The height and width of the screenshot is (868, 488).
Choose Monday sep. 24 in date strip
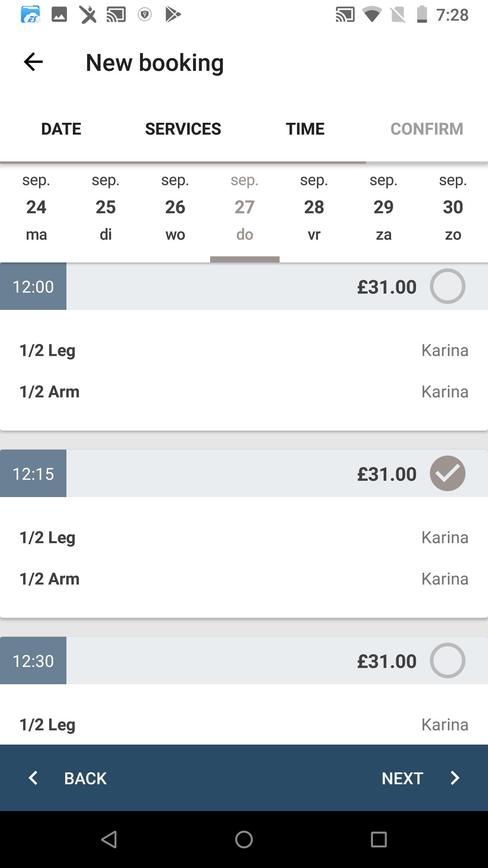36,208
